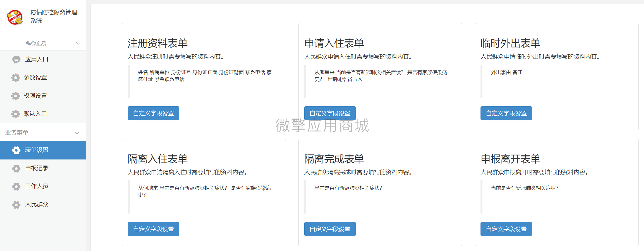Click the field text in 隔离完成表单 card
The height and width of the screenshot is (251, 644).
348,188
